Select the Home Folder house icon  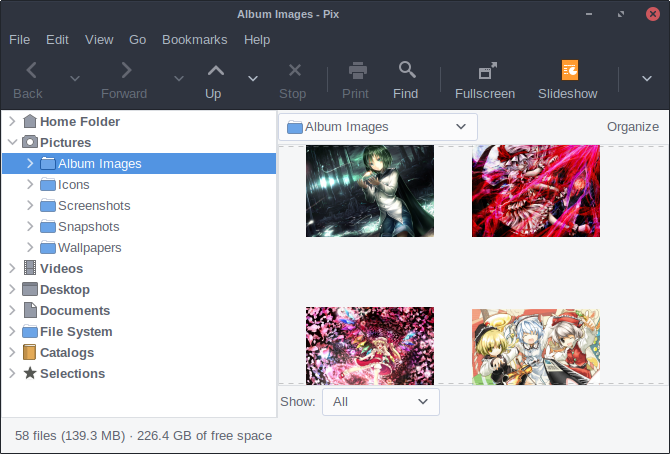click(x=29, y=121)
